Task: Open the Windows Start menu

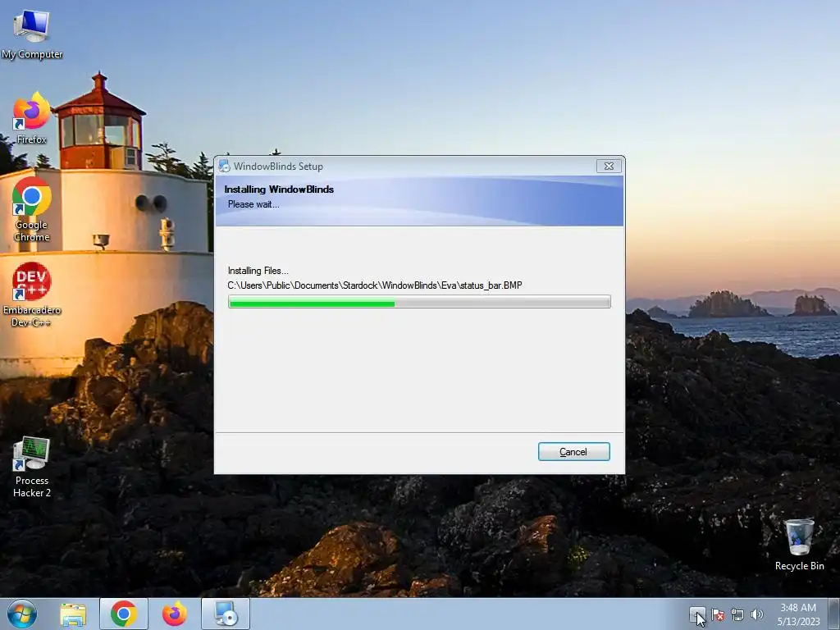Action: [22, 614]
